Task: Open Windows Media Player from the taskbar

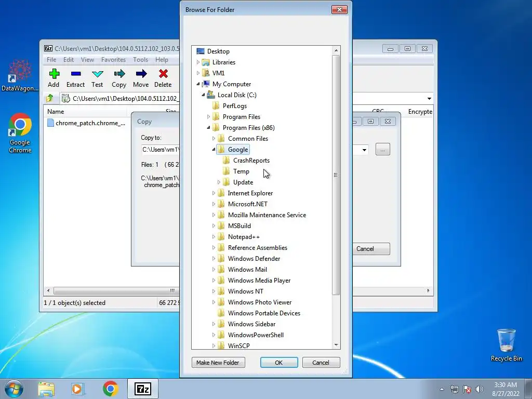Action: pos(77,389)
